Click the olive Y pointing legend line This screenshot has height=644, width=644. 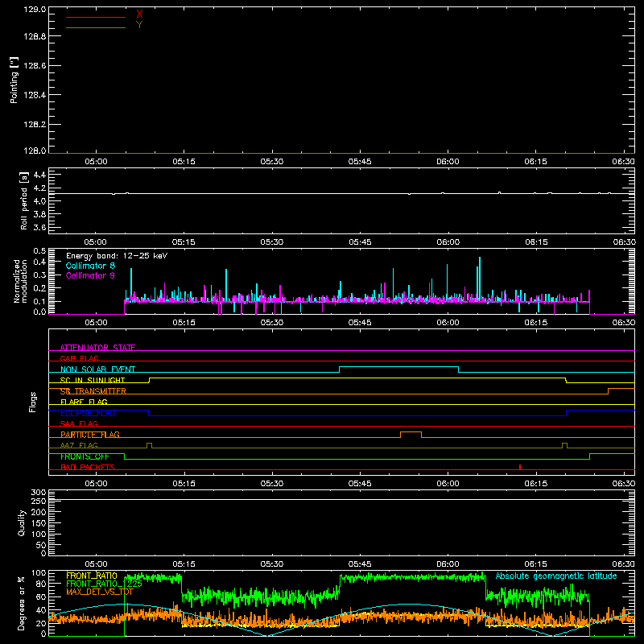tap(96, 27)
